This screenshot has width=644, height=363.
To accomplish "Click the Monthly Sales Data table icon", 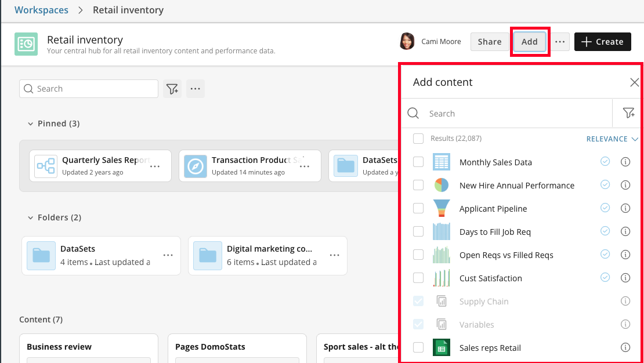I will coord(442,162).
